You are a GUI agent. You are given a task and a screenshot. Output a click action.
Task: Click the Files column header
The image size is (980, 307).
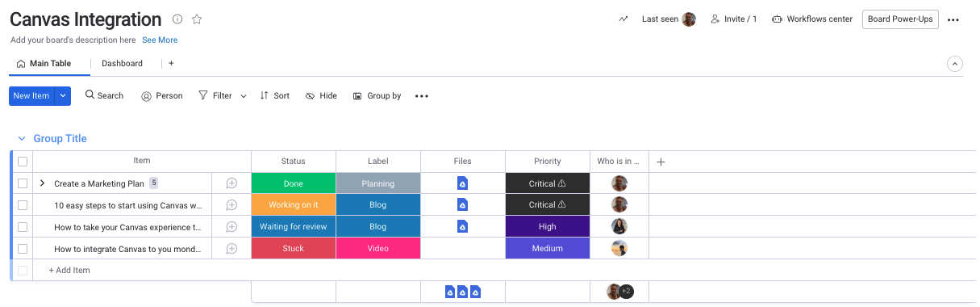(x=463, y=162)
